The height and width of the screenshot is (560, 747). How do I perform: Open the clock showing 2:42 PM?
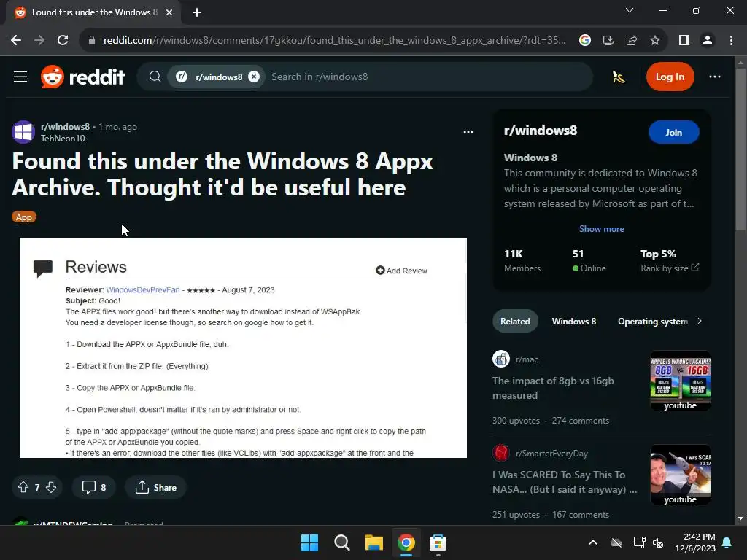pos(695,542)
